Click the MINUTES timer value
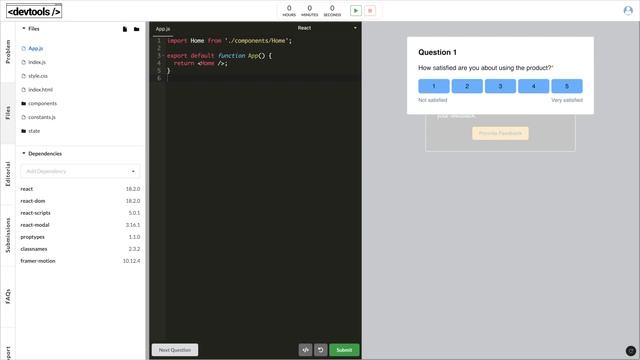This screenshot has height=360, width=640. (309, 8)
